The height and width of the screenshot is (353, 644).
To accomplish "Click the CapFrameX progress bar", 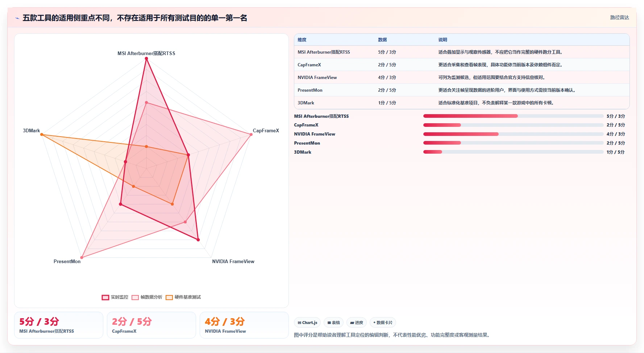I will pos(513,125).
